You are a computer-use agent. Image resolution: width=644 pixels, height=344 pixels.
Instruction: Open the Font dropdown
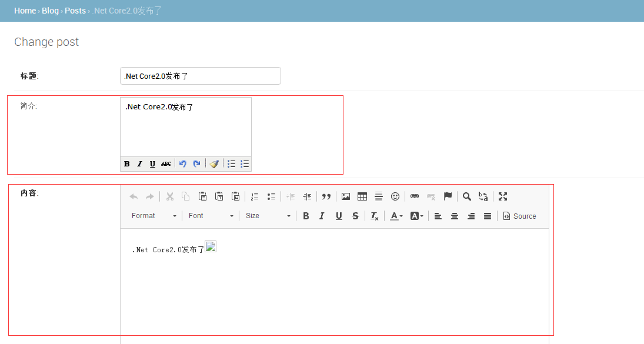[x=211, y=216]
